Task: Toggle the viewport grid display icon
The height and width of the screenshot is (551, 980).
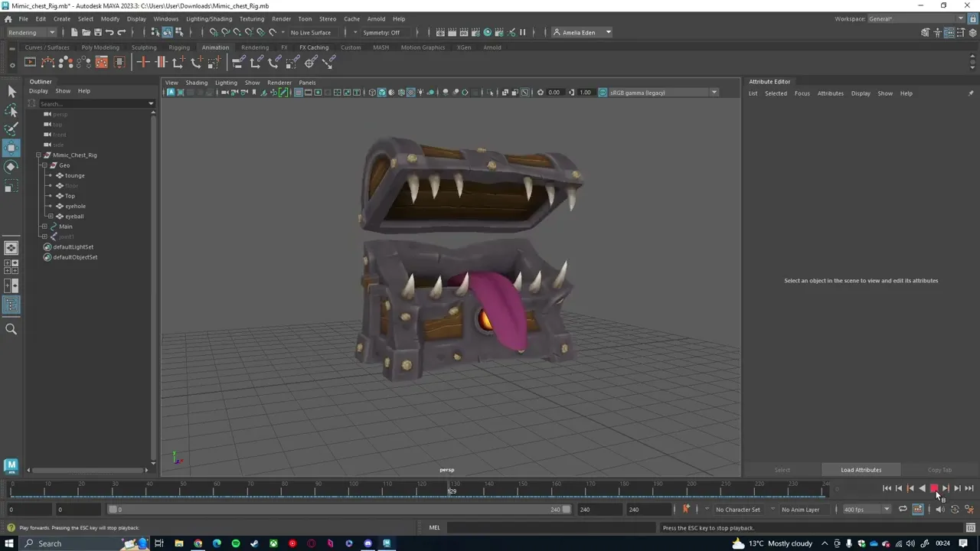Action: tap(298, 93)
